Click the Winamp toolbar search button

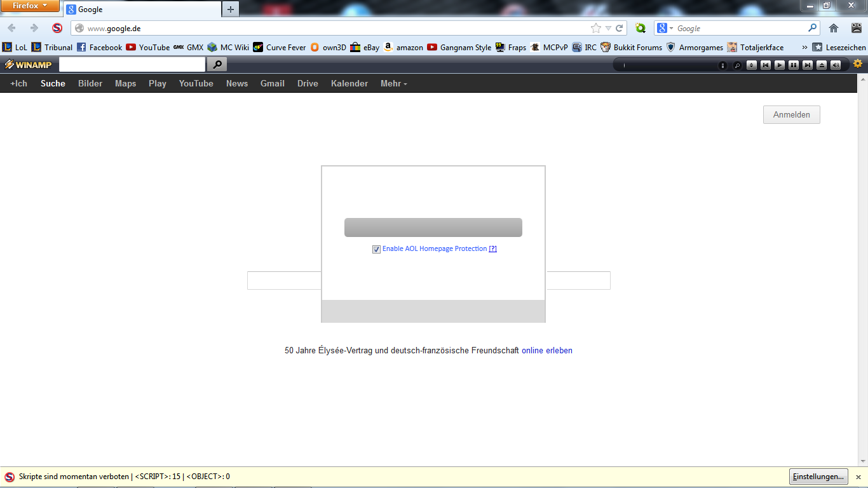tap(217, 64)
